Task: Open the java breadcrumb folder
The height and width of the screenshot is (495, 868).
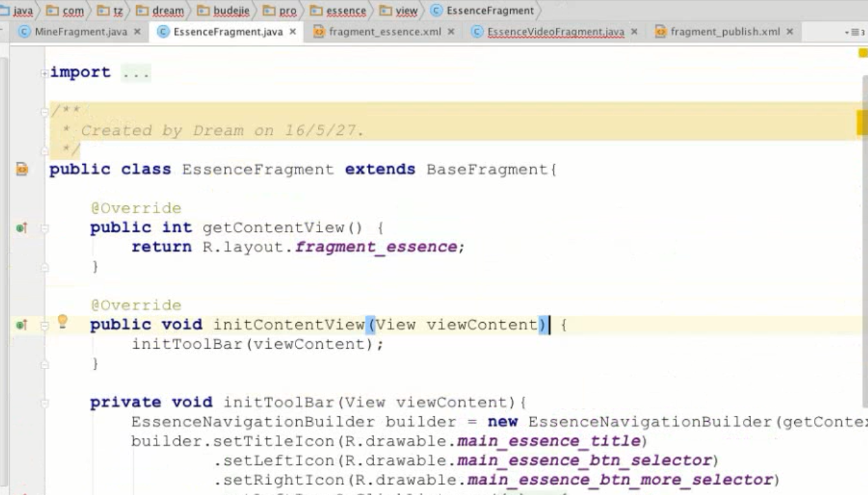Action: point(18,10)
